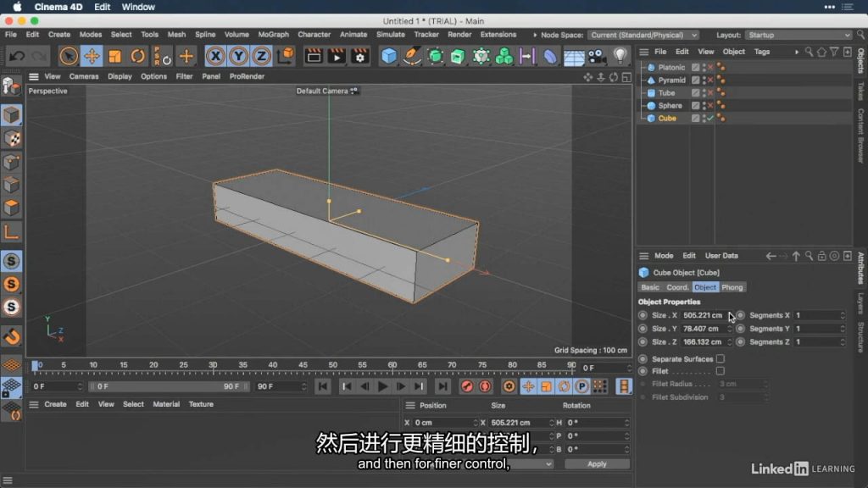Click the preview range slider bar
The height and width of the screenshot is (488, 868).
click(169, 386)
